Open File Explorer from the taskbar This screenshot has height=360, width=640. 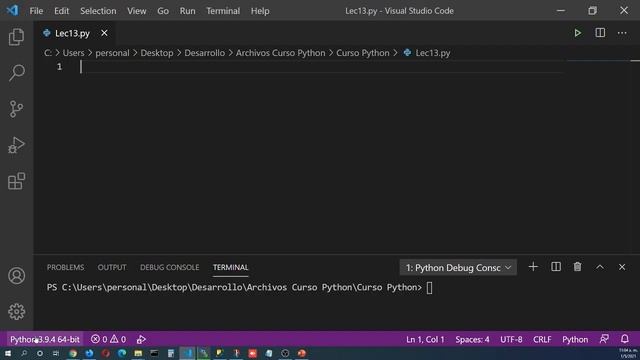pyautogui.click(x=138, y=353)
